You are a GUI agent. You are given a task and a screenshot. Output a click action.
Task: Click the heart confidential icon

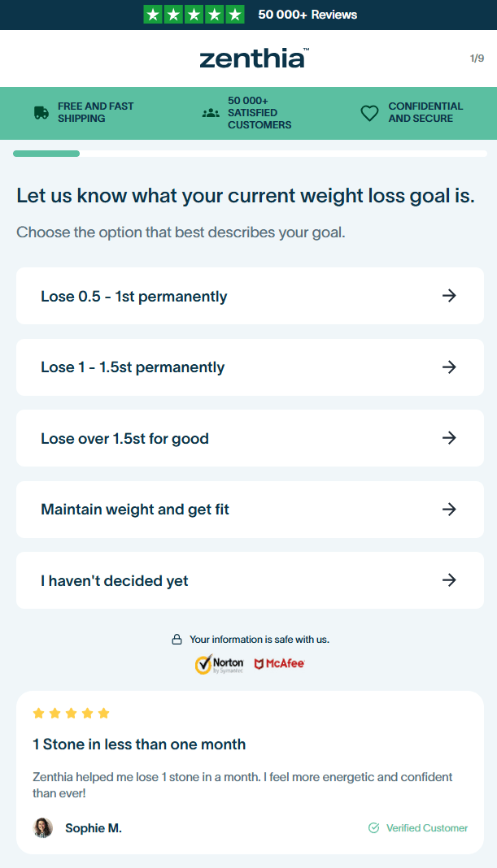point(369,113)
